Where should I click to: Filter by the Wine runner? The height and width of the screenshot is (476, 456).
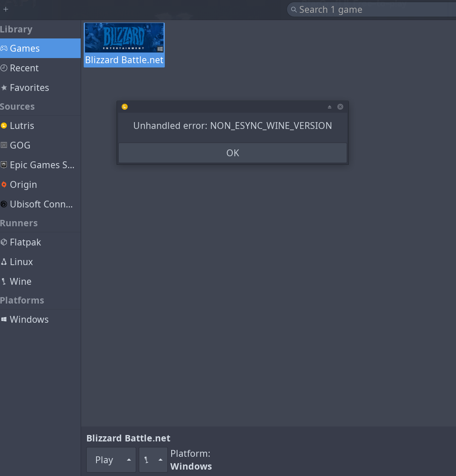pos(41,281)
